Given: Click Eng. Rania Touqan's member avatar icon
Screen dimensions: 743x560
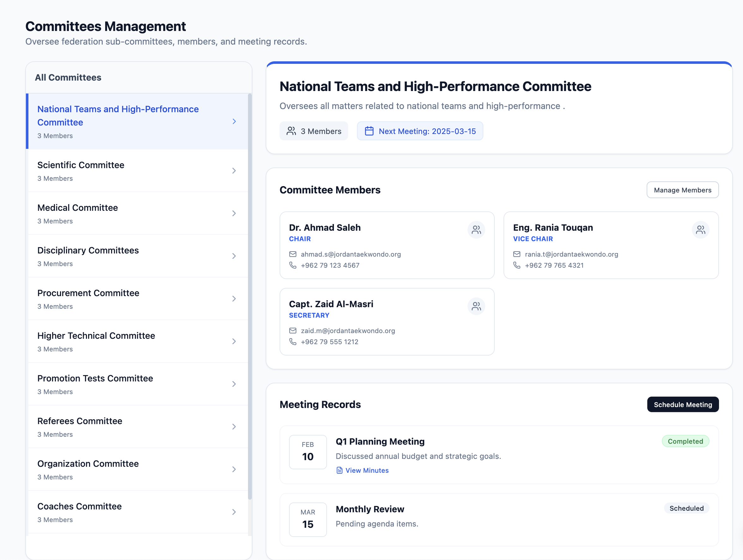Looking at the screenshot, I should pyautogui.click(x=700, y=230).
